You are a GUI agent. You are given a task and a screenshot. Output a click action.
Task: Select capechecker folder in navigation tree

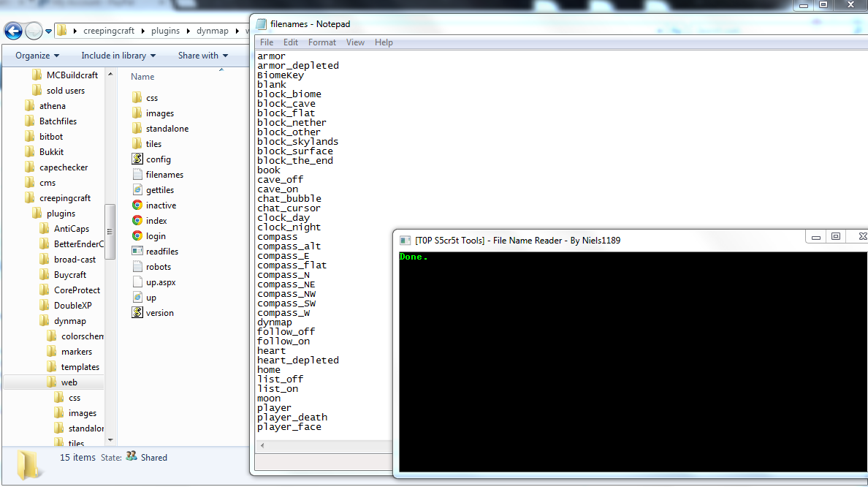point(56,167)
